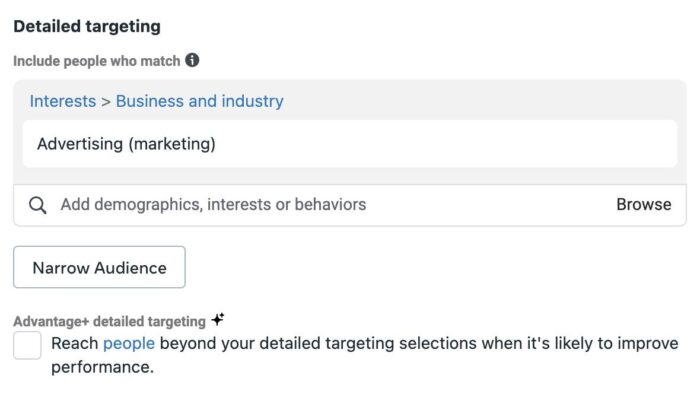Click the info icon beside Include people who match

coord(192,60)
